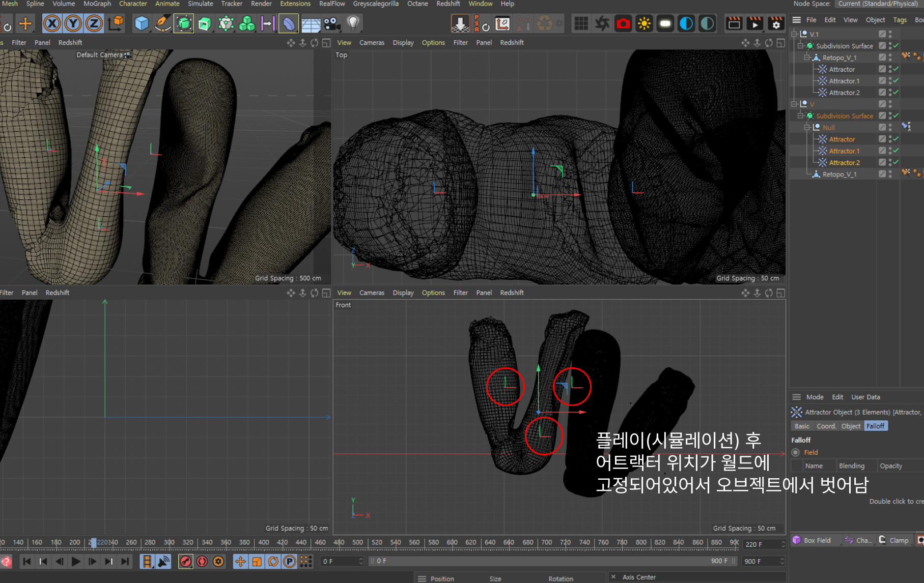Add a Floor environment object

311,24
